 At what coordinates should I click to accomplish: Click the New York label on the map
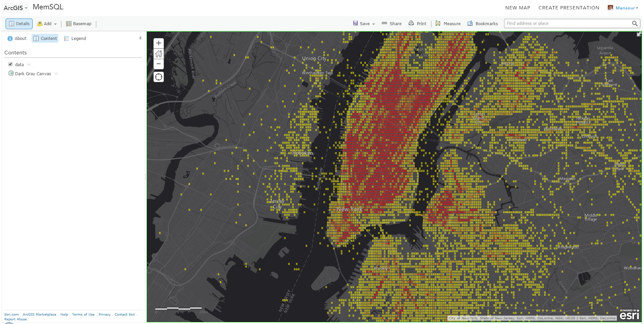[x=350, y=209]
